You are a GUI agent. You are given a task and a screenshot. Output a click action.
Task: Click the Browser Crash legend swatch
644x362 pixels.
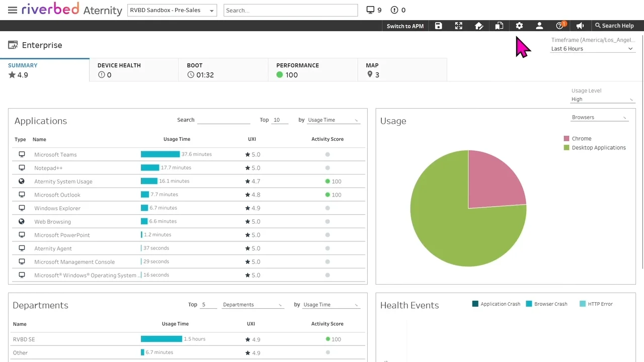[529, 304]
